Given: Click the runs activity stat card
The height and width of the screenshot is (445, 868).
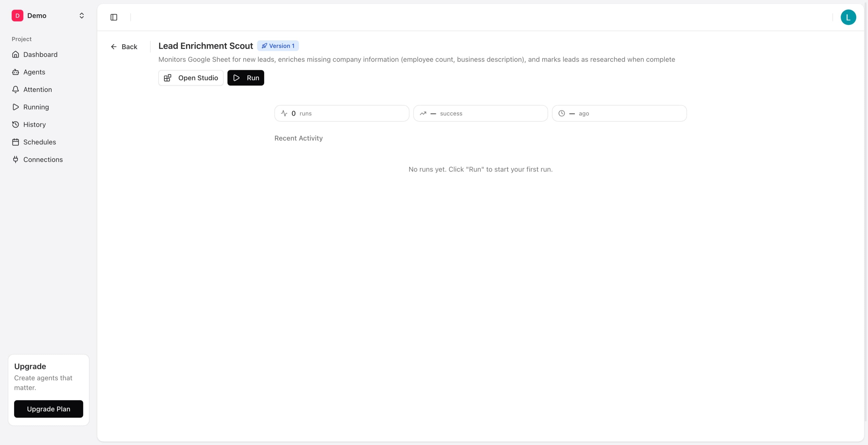Looking at the screenshot, I should pyautogui.click(x=341, y=113).
